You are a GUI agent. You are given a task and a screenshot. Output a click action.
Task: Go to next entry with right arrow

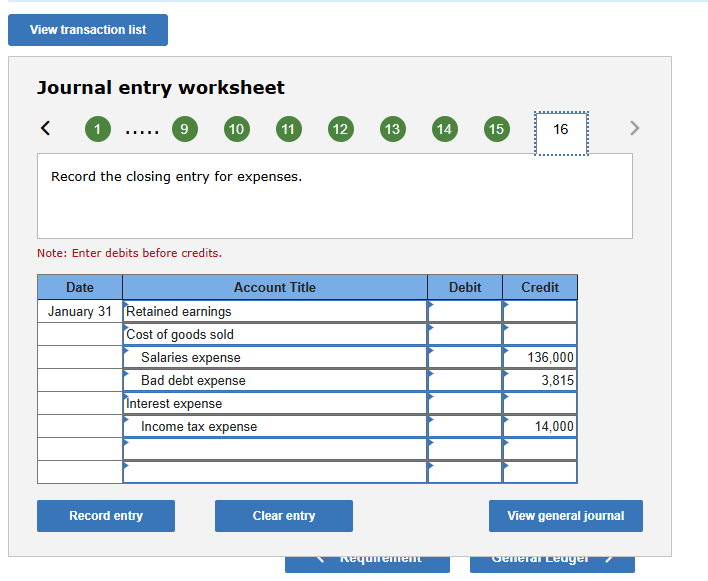tap(634, 128)
